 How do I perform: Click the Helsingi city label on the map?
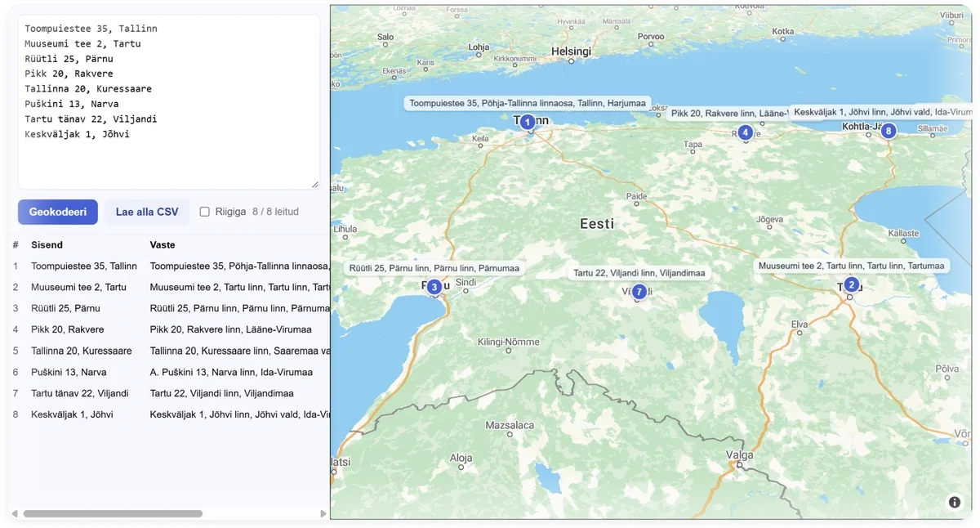(571, 51)
